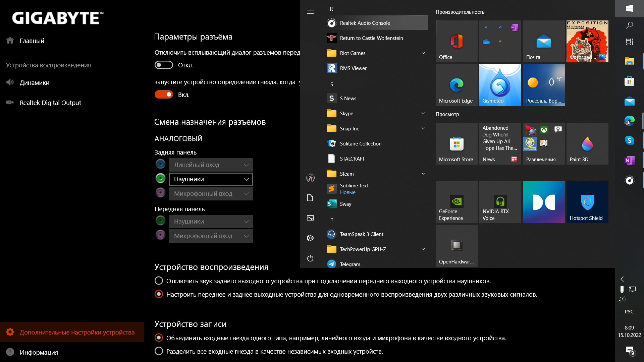The image size is (644, 362).
Task: Open Documents from Start sidebar
Action: coord(310,198)
